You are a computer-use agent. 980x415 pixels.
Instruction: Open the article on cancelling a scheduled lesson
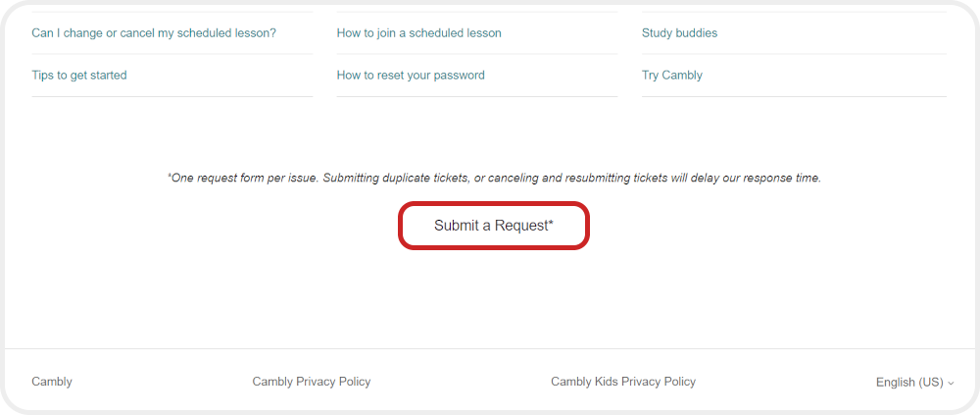(154, 33)
